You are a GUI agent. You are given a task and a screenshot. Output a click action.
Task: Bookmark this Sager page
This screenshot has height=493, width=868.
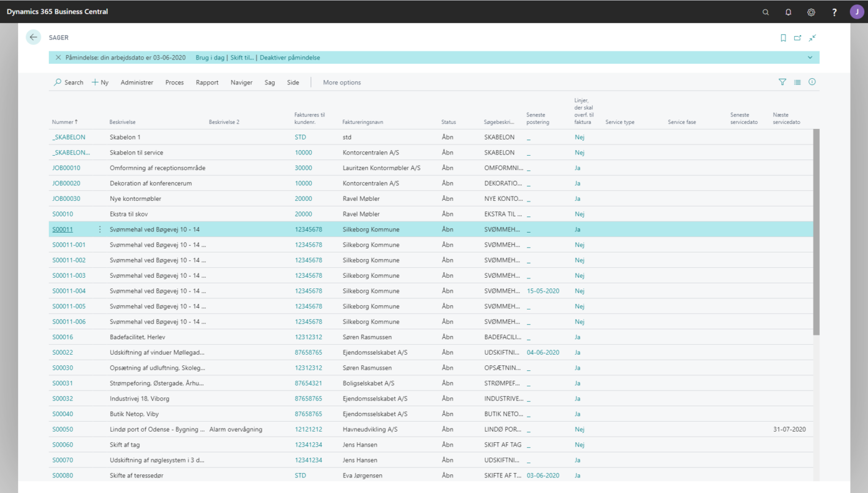pyautogui.click(x=783, y=38)
